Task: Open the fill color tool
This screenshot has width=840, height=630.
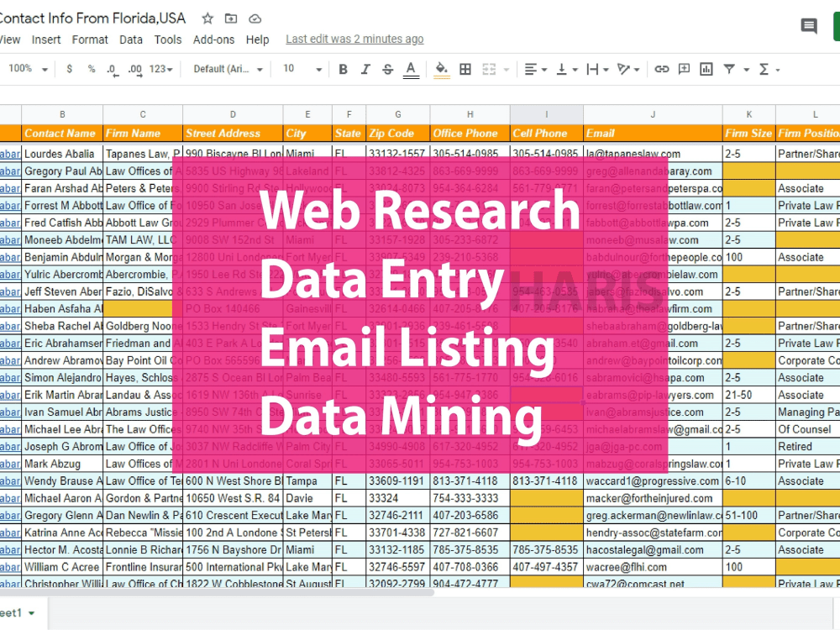Action: (443, 69)
